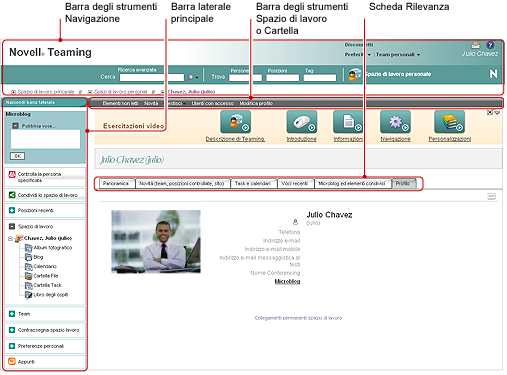Open Utenti con accesso

(x=213, y=103)
